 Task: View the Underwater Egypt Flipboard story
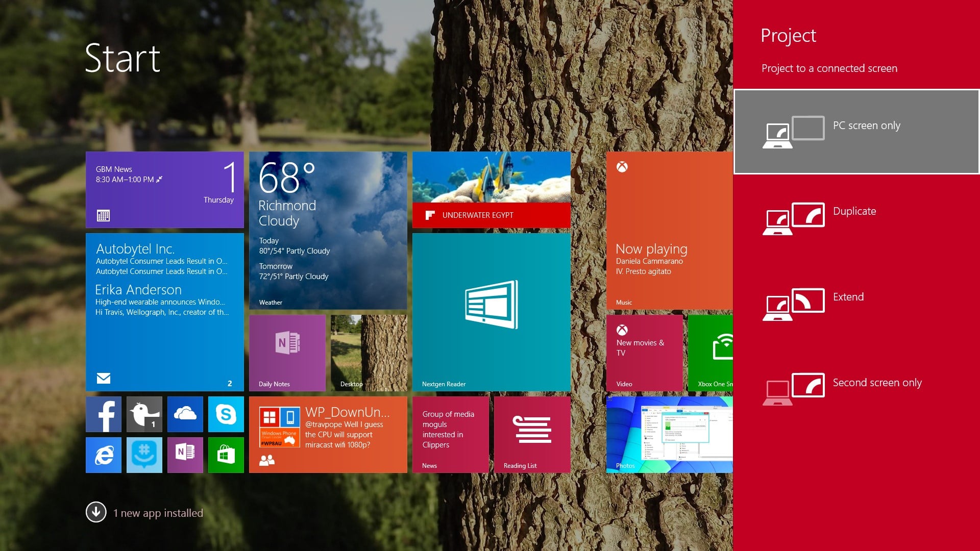coord(491,189)
